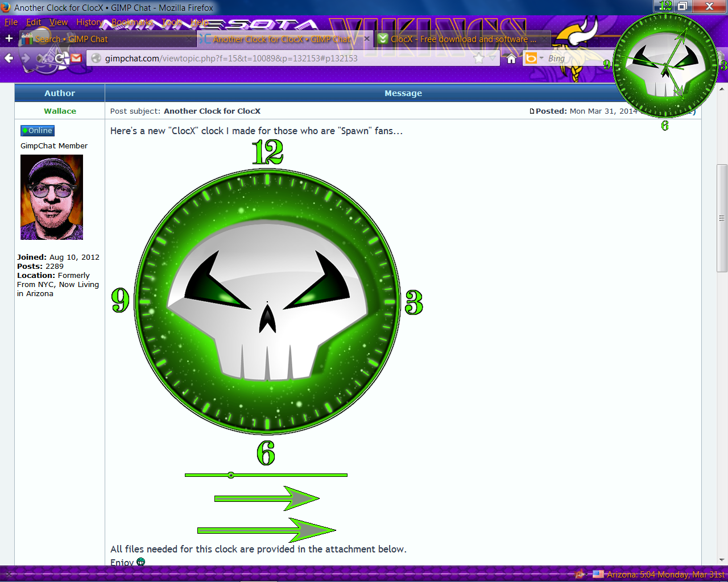Close the Another Clock for ClocX tab
The width and height of the screenshot is (728, 582).
coord(367,39)
